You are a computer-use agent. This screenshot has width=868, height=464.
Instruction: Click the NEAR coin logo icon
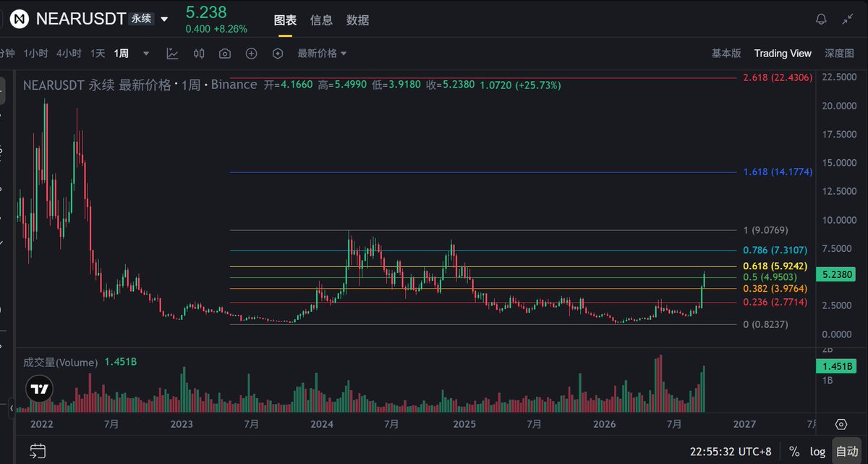pyautogui.click(x=21, y=18)
